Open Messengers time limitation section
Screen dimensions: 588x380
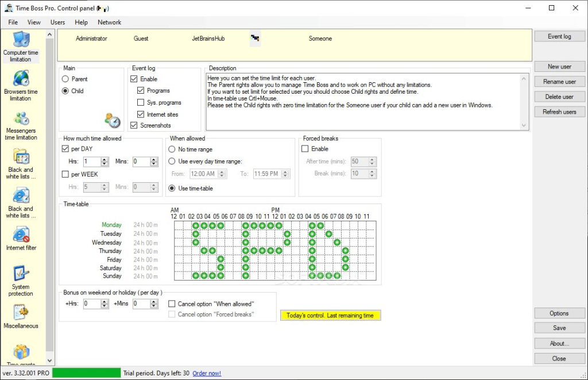point(21,125)
